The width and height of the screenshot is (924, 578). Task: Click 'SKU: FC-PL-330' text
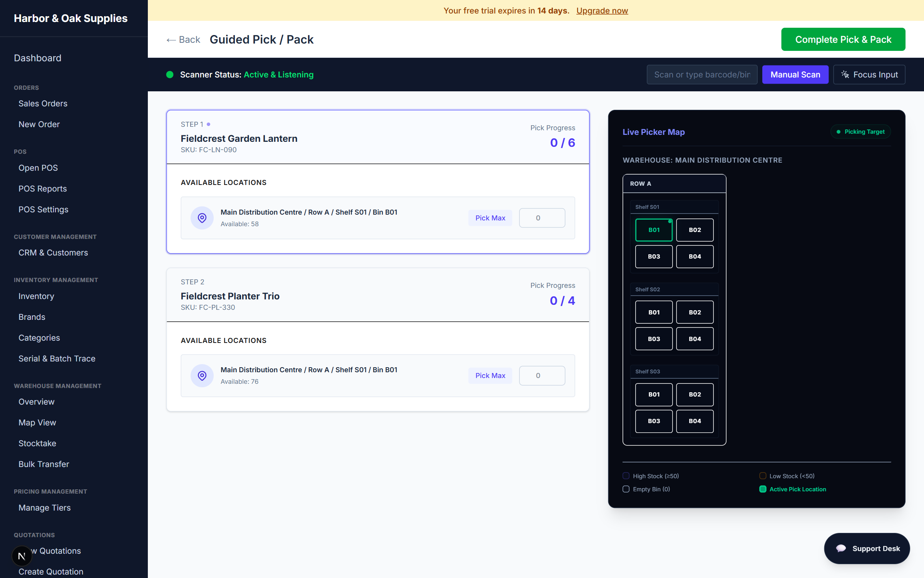(x=208, y=307)
